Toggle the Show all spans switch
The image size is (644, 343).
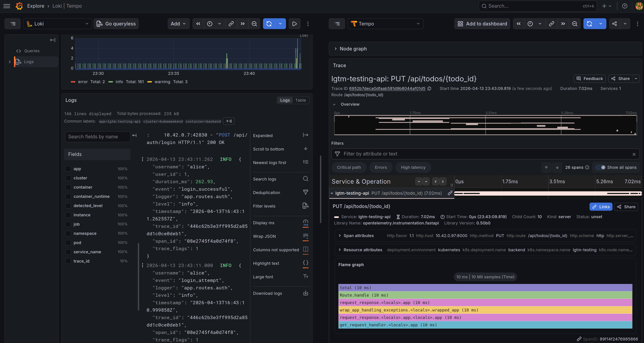tap(601, 167)
